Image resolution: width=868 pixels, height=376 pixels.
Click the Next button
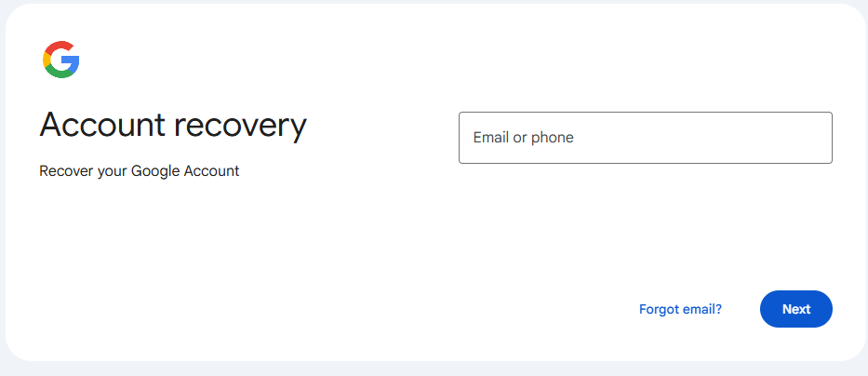point(795,309)
